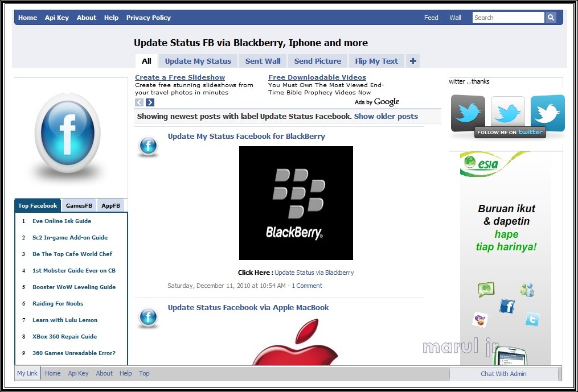This screenshot has width=578, height=392.
Task: Open XBox 360 Repair Guide link
Action: click(64, 336)
